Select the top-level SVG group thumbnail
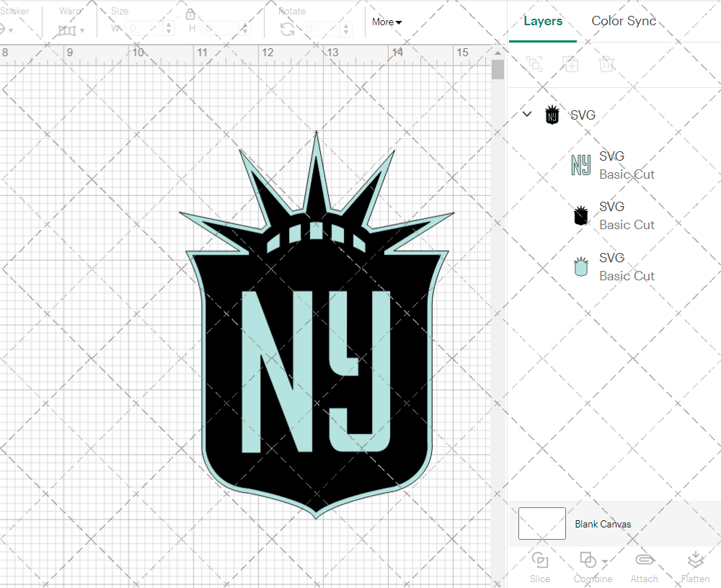Viewport: 721px width, 588px height. [552, 115]
